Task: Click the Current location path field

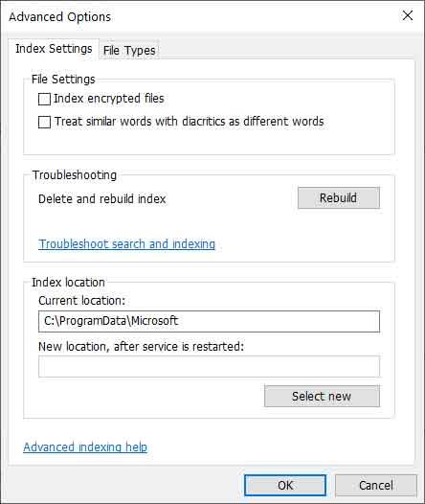Action: pos(209,321)
